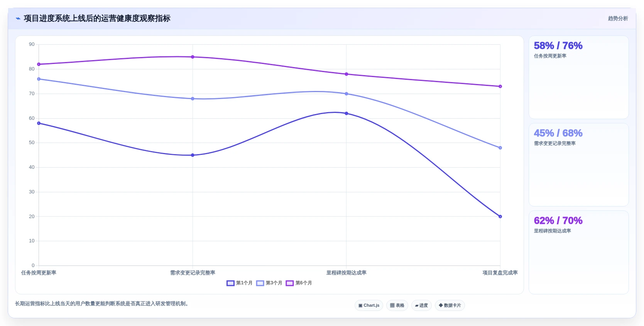The height and width of the screenshot is (326, 644).
Task: Click the dashboard title 项目进度系统上线后的运营健康度观察指标
Action: (x=97, y=18)
